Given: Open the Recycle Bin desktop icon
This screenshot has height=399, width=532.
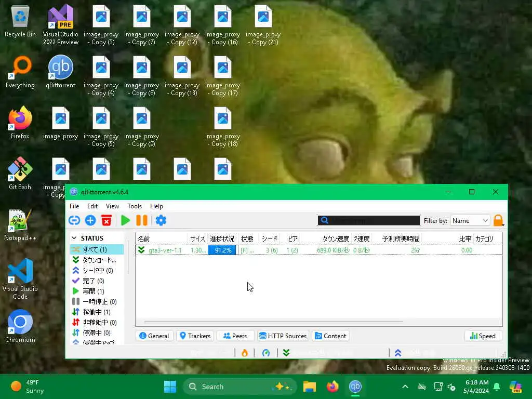Looking at the screenshot, I should [20, 21].
